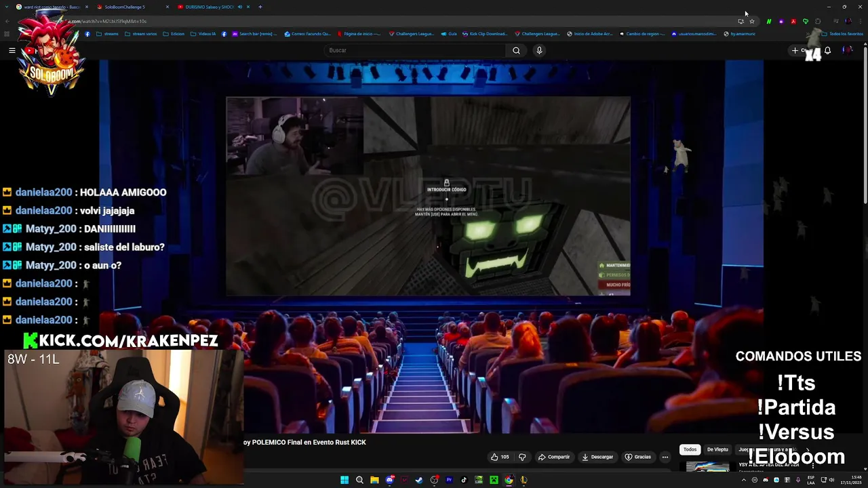Open more video actions ellipsis menu
The height and width of the screenshot is (488, 868).
click(665, 457)
